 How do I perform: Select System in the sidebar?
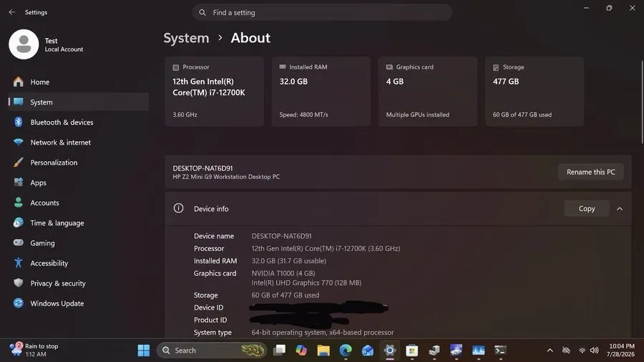tap(79, 102)
